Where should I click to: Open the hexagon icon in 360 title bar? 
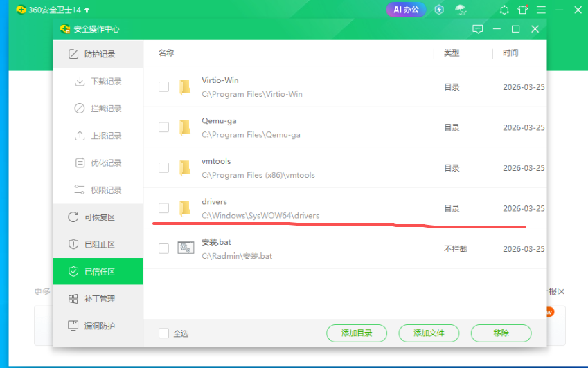coord(504,10)
